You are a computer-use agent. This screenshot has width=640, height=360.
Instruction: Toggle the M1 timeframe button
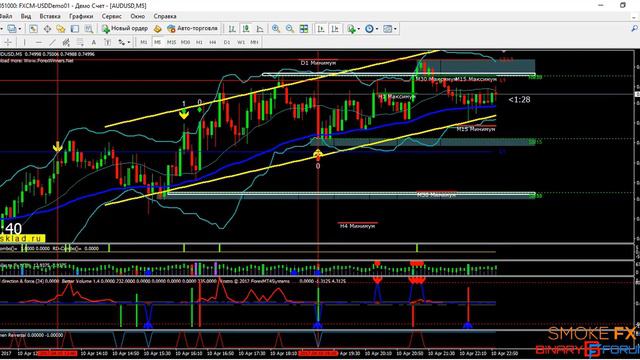[x=144, y=42]
